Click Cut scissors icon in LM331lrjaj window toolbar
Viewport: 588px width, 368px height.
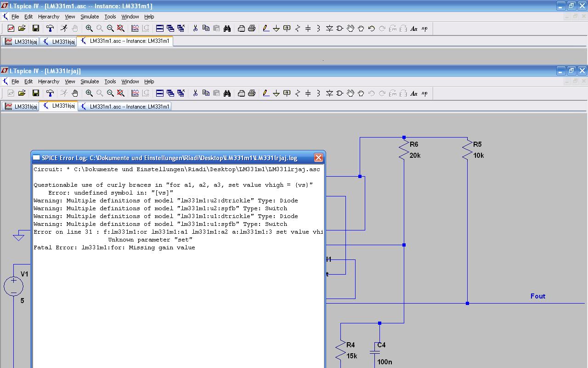point(195,93)
